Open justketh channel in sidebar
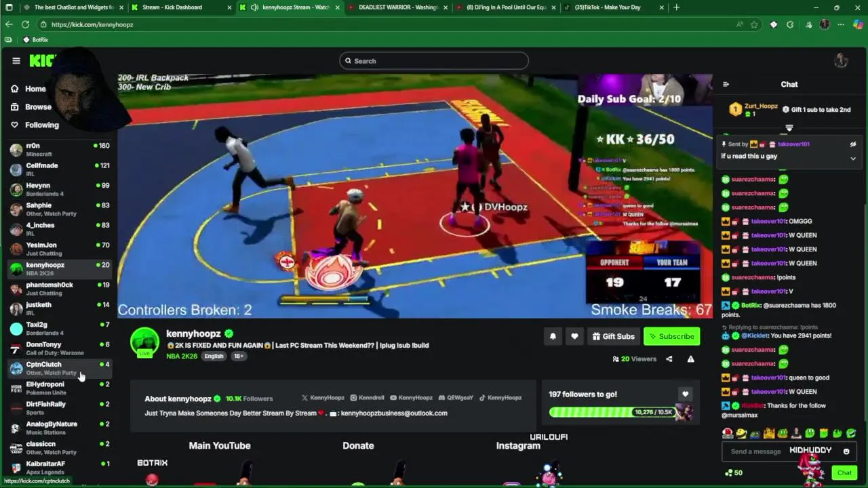Viewport: 868px width, 488px height. coord(59,308)
